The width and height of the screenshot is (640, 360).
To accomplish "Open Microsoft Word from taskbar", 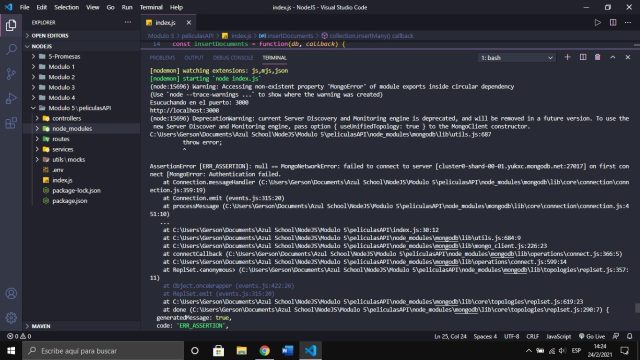I will 288,351.
